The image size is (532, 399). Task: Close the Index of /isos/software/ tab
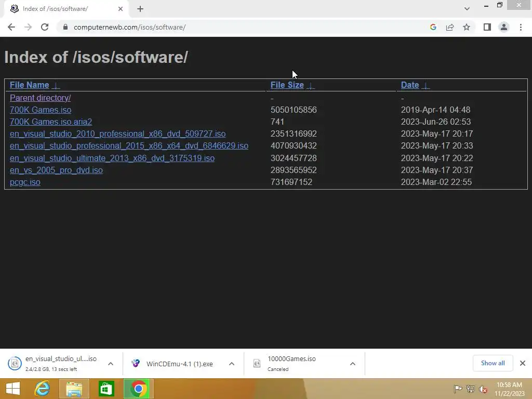click(x=121, y=9)
